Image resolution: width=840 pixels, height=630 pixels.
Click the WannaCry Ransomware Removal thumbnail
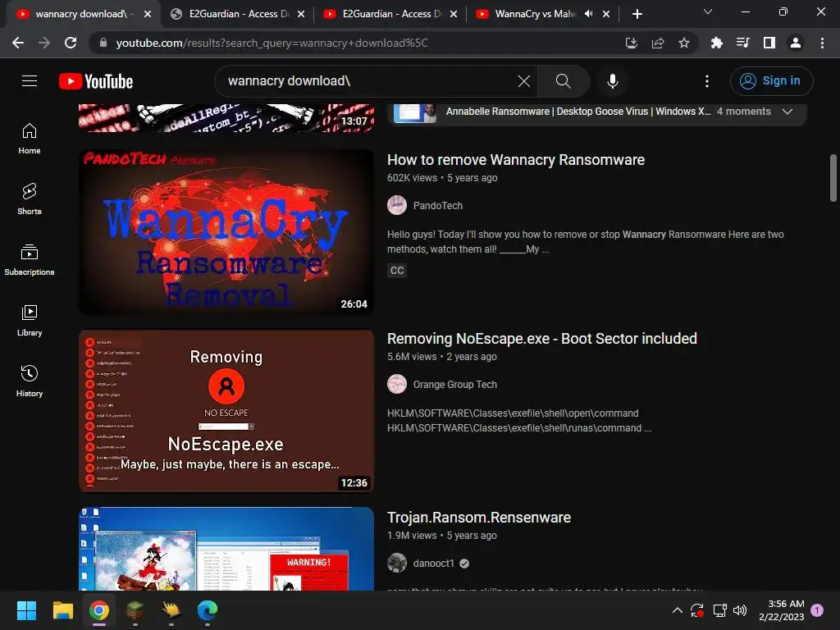pyautogui.click(x=226, y=232)
